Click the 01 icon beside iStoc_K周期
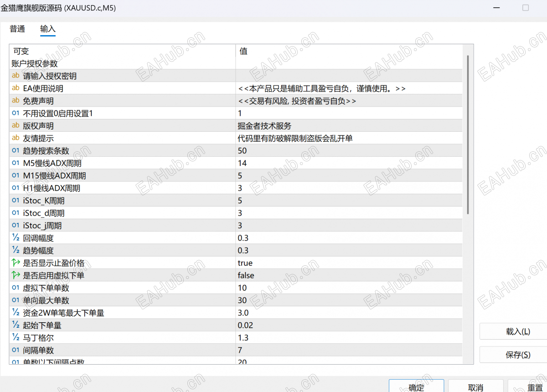Image resolution: width=547 pixels, height=392 pixels. [x=15, y=201]
